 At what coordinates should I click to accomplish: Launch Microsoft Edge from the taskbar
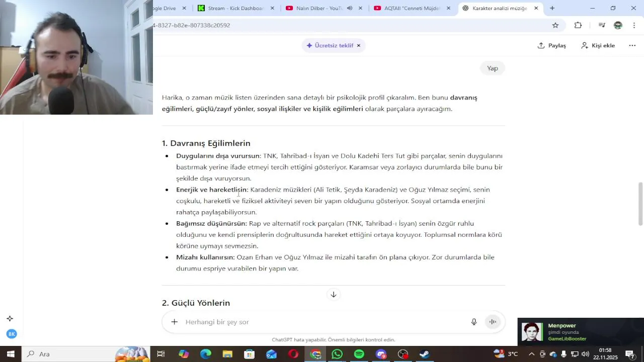206,354
